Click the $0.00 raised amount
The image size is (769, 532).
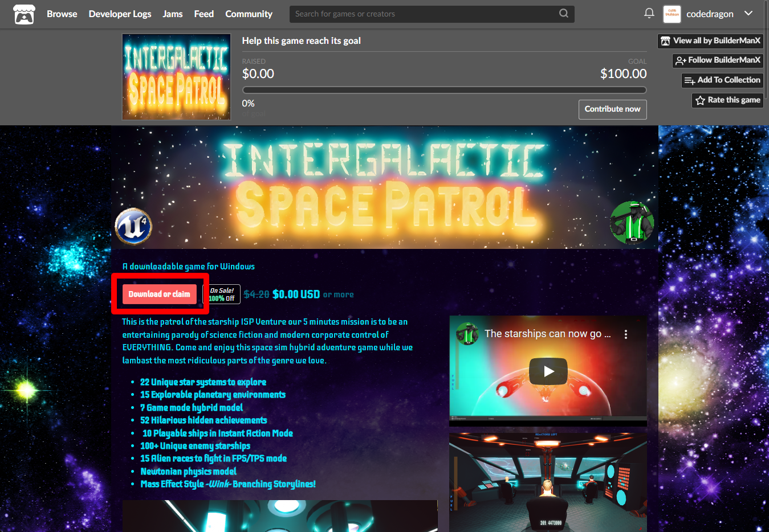pyautogui.click(x=258, y=74)
